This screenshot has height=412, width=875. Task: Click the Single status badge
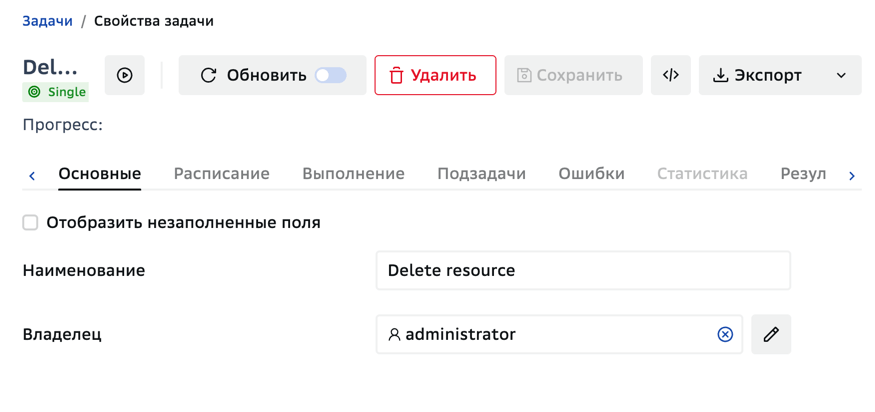[x=56, y=92]
